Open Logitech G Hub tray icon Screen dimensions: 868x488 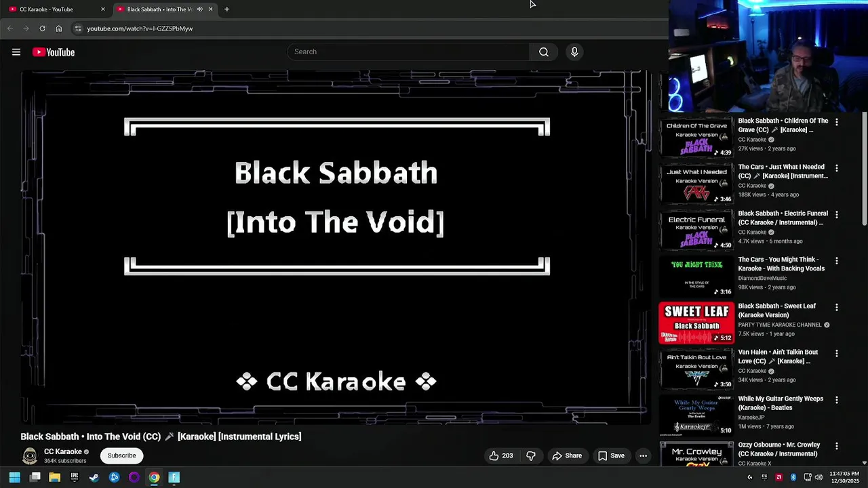(x=750, y=477)
